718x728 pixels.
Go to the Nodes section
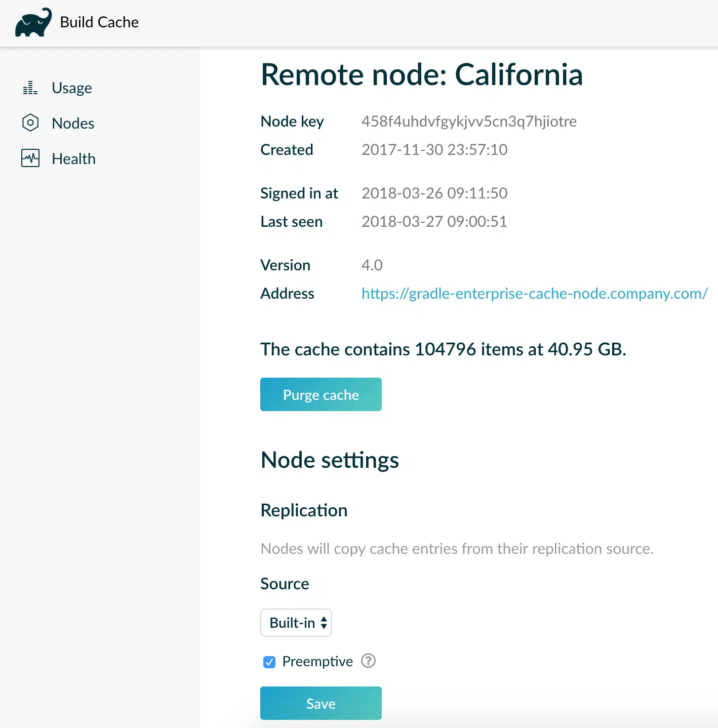pos(73,123)
